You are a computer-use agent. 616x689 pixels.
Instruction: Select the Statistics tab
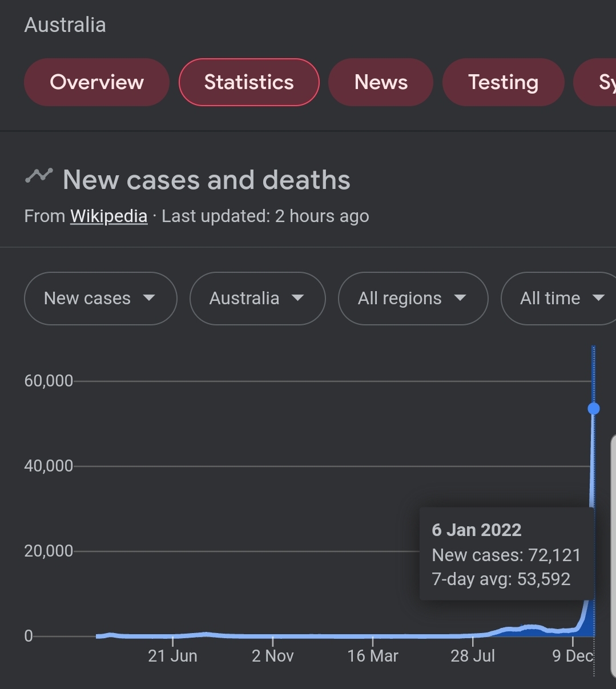(x=249, y=82)
